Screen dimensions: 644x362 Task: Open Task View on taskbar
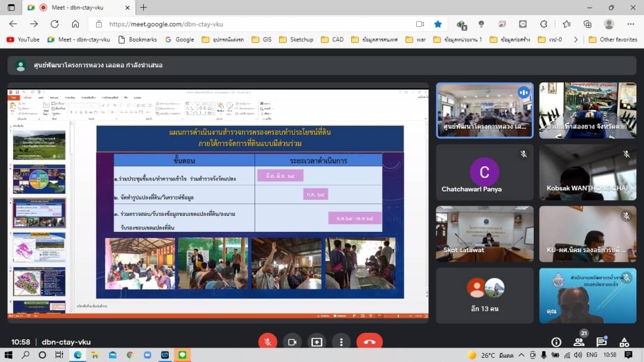tap(59, 355)
